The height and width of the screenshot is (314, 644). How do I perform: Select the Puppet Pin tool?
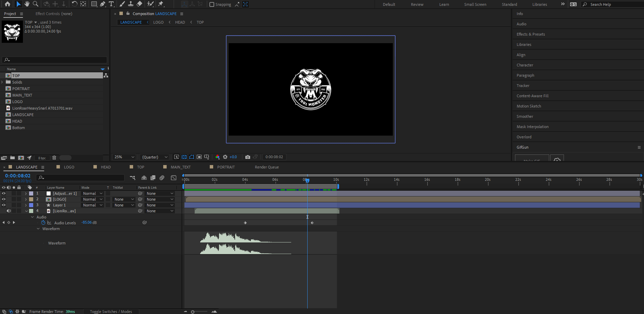click(161, 4)
